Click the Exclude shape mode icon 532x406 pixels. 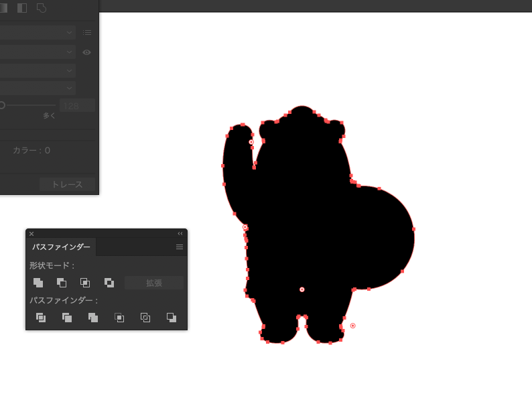tap(109, 283)
